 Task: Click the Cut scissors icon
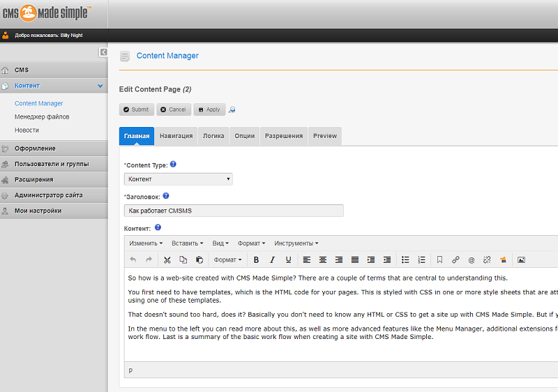[167, 259]
